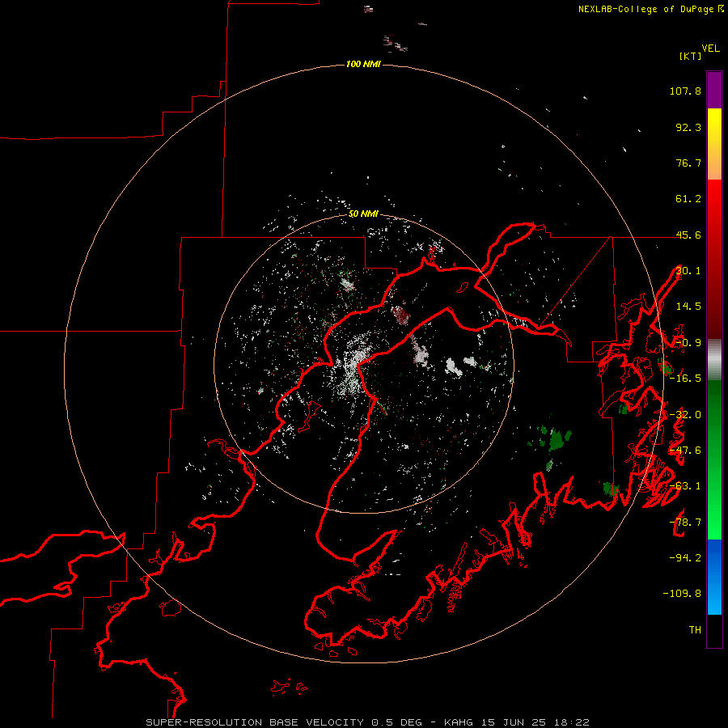728x728 pixels.
Task: Click the 61.2 legend value
Action: click(x=688, y=199)
